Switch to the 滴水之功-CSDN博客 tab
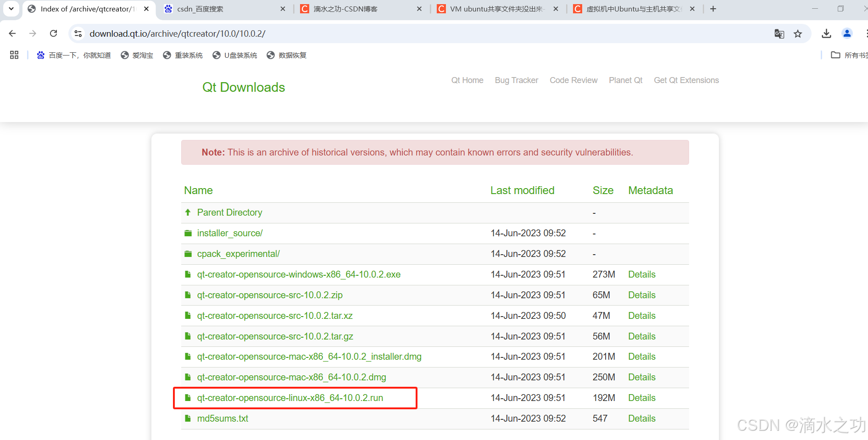 pos(360,9)
